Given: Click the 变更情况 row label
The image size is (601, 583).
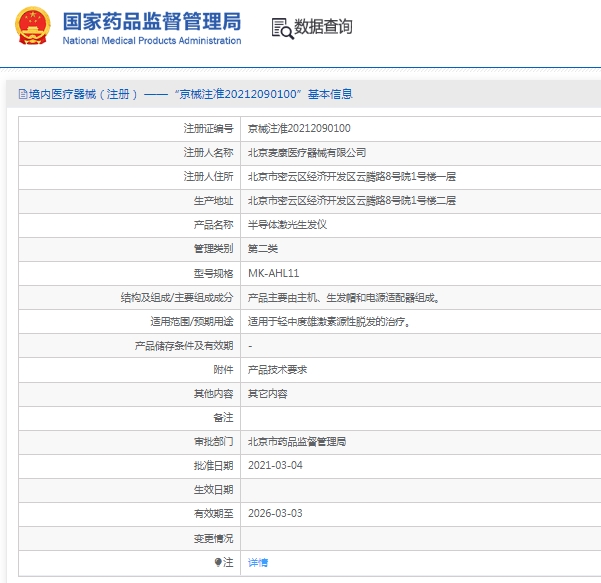Looking at the screenshot, I should click(x=213, y=538).
